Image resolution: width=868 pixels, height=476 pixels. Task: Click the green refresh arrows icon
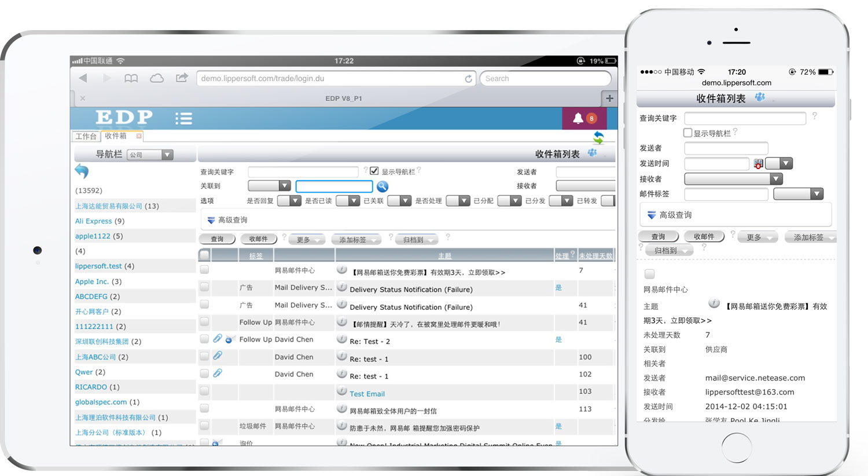pos(598,137)
